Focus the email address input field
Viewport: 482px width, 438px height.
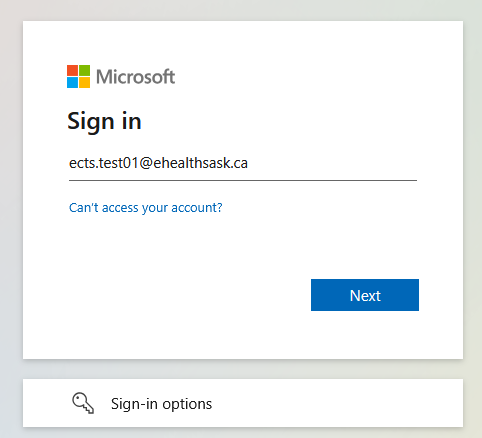click(x=243, y=163)
